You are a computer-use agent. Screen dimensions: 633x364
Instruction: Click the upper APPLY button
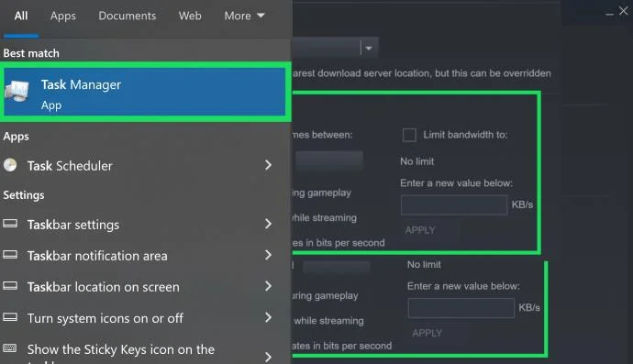[420, 230]
